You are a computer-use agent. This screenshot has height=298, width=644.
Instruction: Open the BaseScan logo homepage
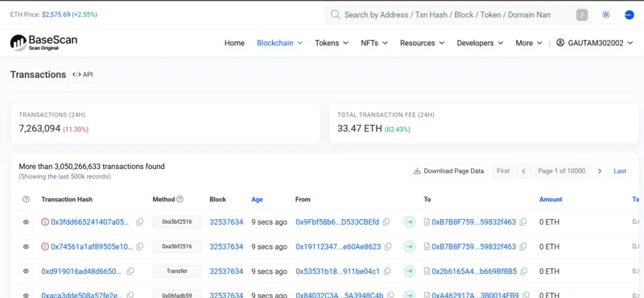[43, 43]
